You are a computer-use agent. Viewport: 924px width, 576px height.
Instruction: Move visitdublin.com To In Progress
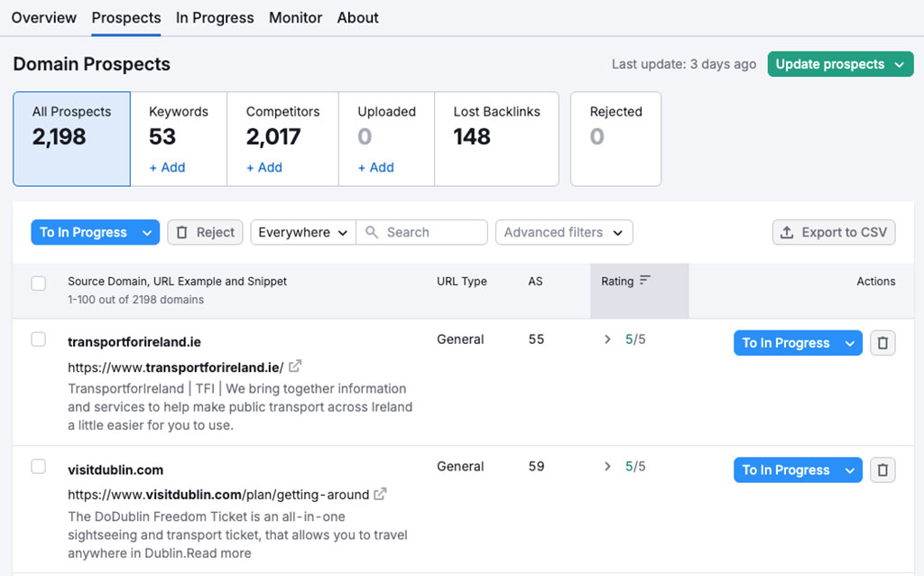point(786,469)
